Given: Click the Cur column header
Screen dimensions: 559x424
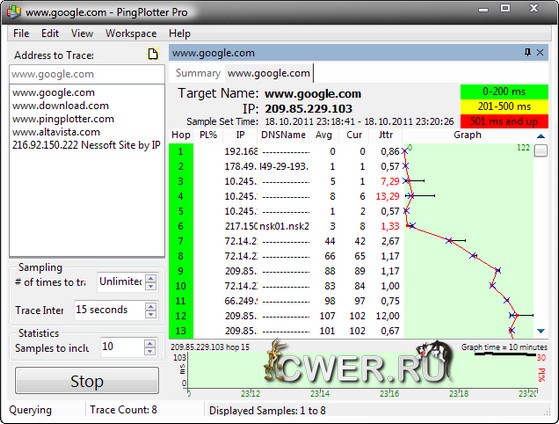Looking at the screenshot, I should click(354, 135).
